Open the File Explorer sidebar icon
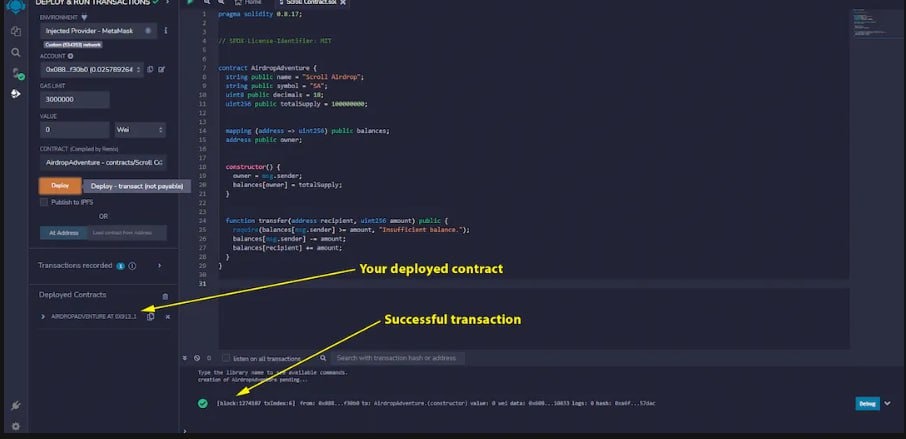906x439 pixels. (x=16, y=31)
